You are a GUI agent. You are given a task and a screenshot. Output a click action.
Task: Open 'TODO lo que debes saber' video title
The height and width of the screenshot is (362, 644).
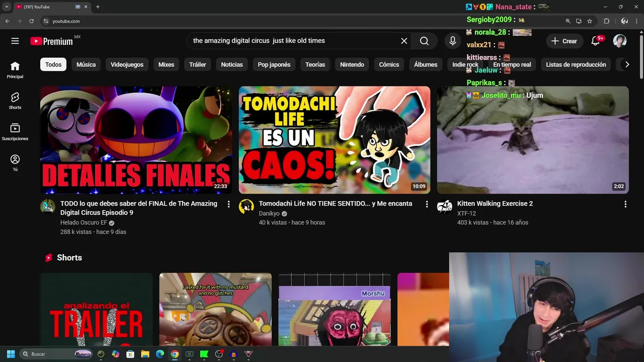pyautogui.click(x=139, y=208)
